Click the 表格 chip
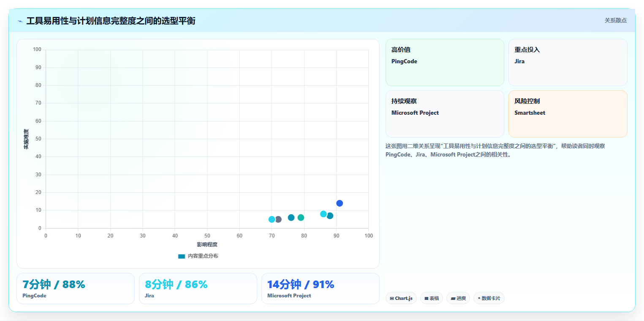Viewport: 644px width, 321px height. pyautogui.click(x=432, y=298)
